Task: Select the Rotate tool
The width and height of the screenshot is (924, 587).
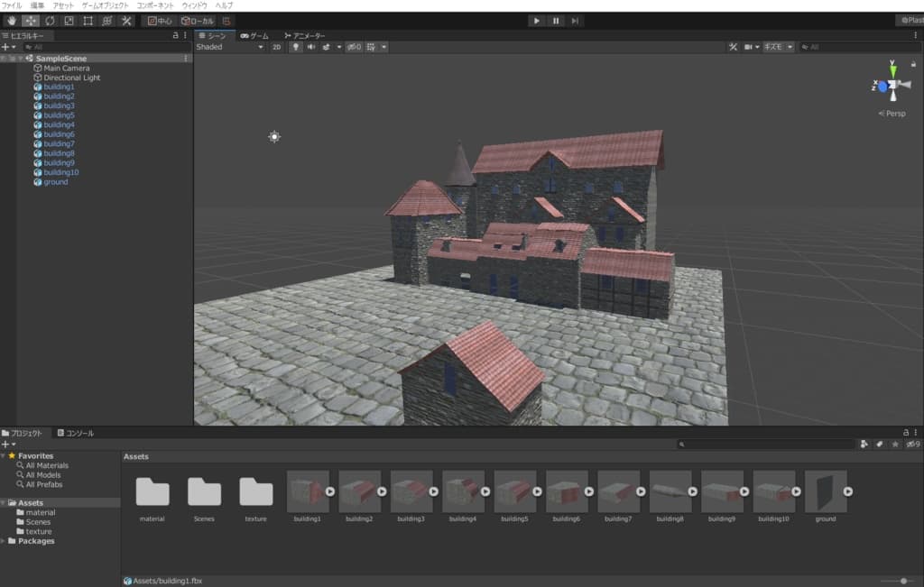Action: coord(50,21)
